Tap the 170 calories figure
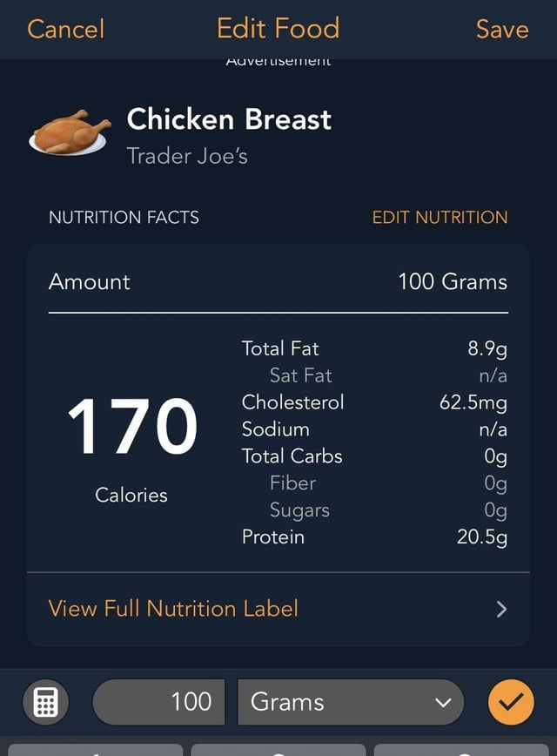The image size is (557, 756). pyautogui.click(x=131, y=427)
